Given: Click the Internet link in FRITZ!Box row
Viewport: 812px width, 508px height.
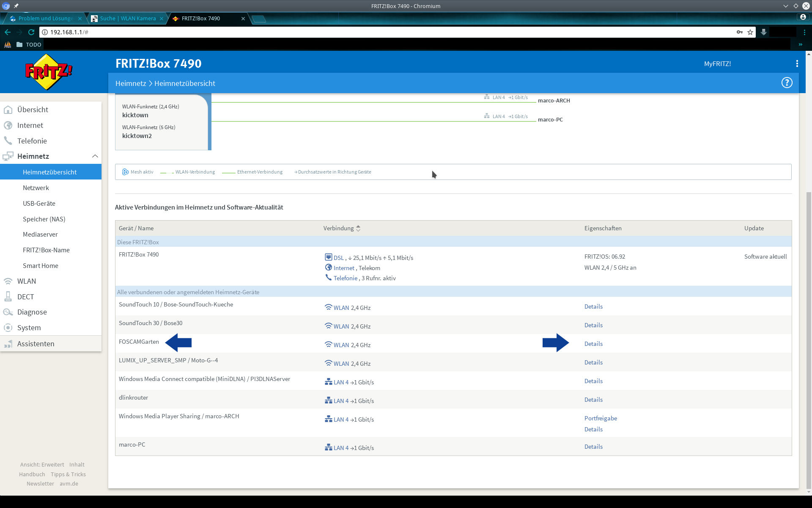Looking at the screenshot, I should [344, 268].
